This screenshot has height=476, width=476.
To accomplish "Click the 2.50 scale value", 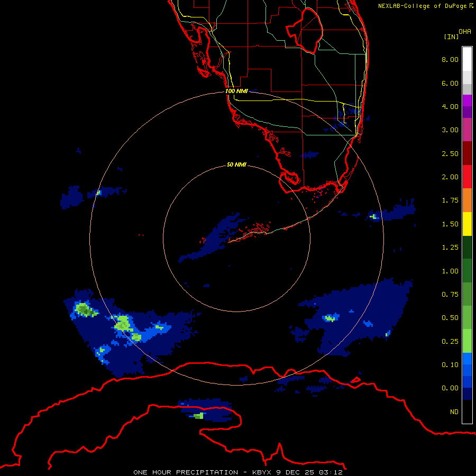I will (x=450, y=153).
